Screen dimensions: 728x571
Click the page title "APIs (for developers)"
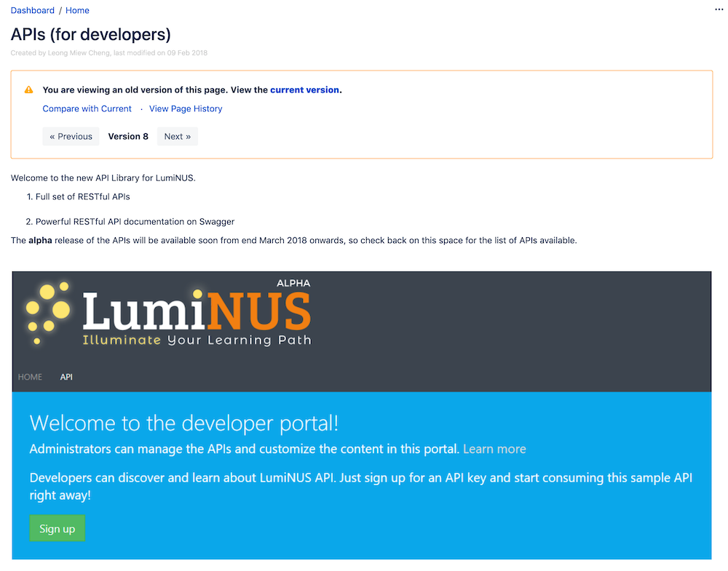pos(91,34)
